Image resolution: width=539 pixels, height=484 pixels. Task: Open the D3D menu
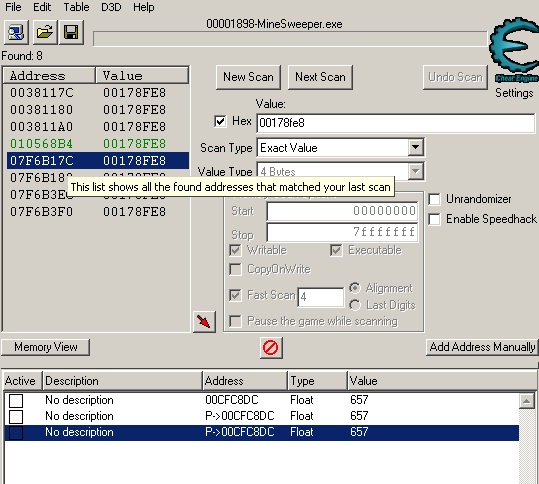(111, 7)
